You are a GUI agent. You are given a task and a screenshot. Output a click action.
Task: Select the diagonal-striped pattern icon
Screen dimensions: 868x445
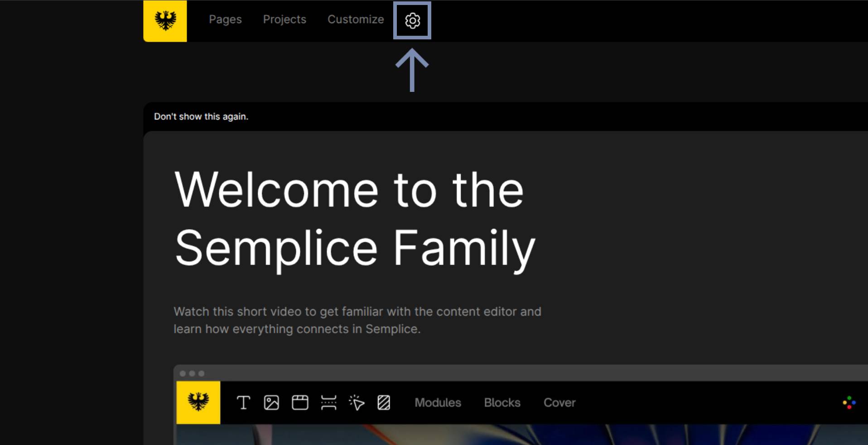[384, 402]
